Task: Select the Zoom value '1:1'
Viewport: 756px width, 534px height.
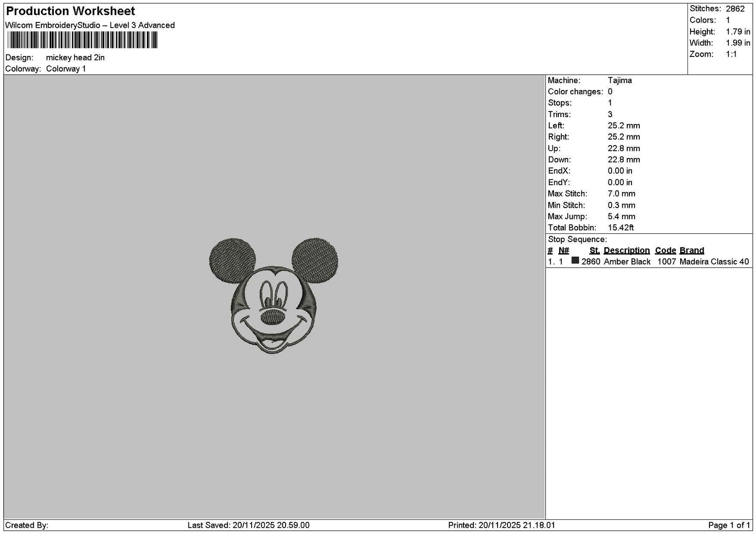Action: click(x=731, y=54)
